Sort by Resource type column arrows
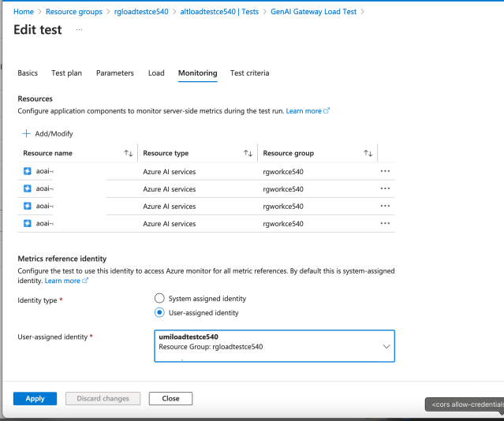Viewport: 504px width, 421px height. pos(248,153)
